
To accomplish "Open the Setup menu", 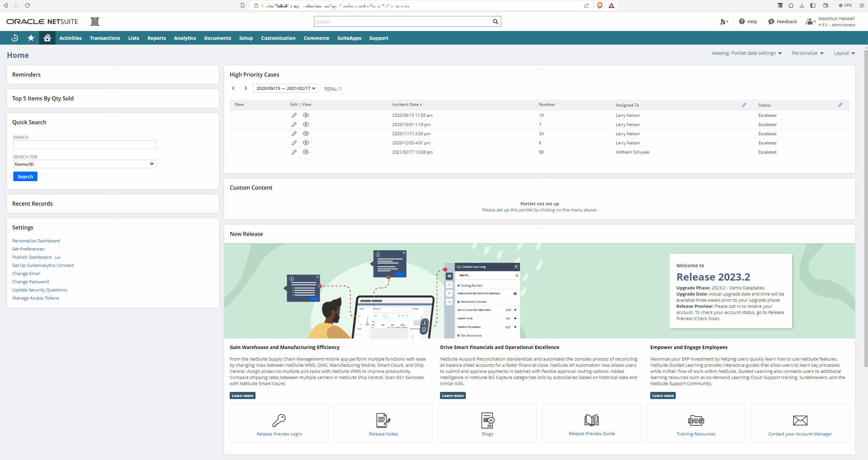I will (x=246, y=38).
